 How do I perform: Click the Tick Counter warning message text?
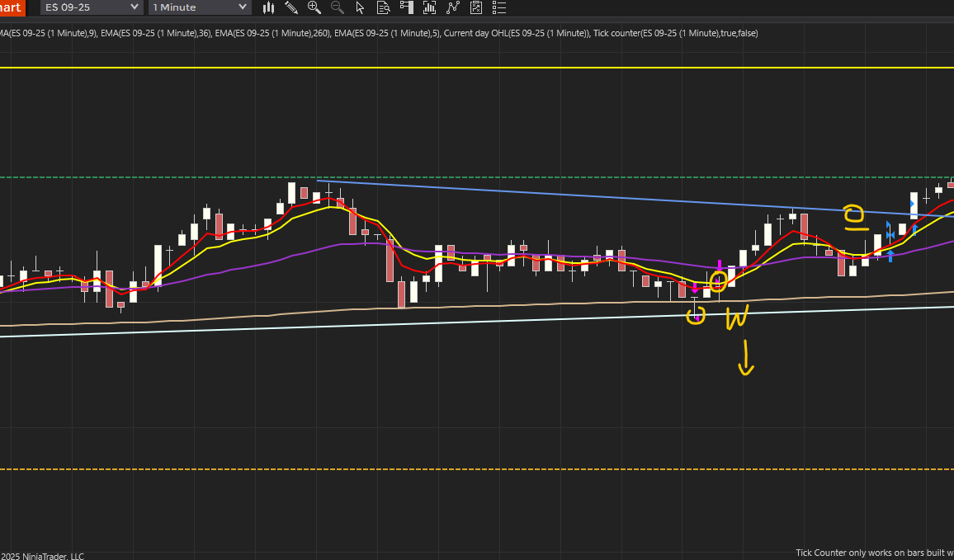875,553
